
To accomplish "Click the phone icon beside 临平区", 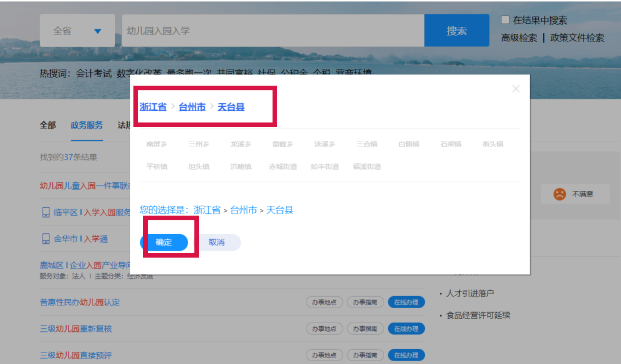I will tap(46, 212).
